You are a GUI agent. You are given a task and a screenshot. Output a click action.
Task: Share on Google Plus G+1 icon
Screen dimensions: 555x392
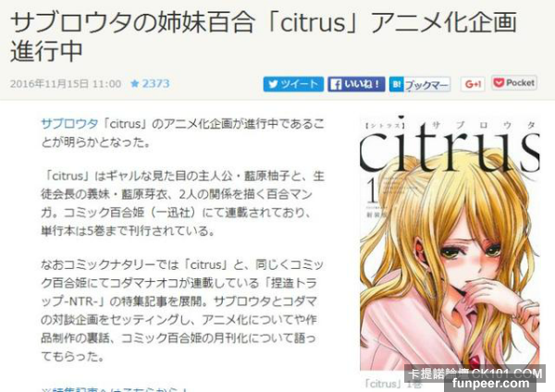[473, 84]
